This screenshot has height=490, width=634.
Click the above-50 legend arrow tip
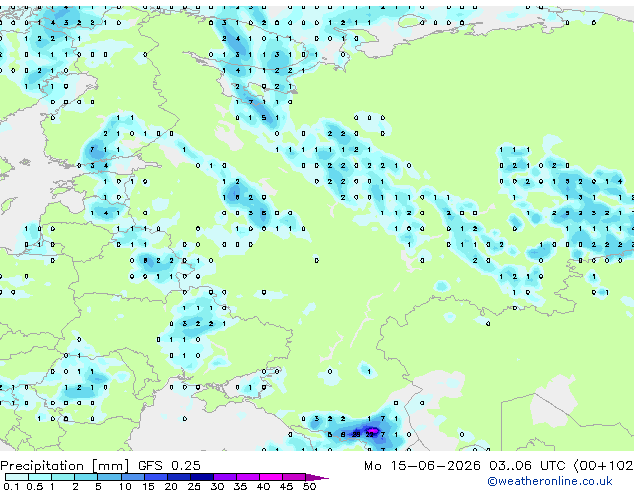coord(317,477)
